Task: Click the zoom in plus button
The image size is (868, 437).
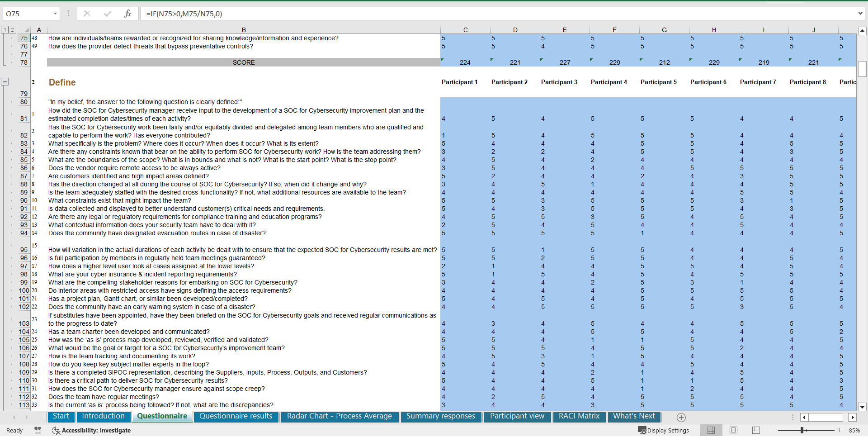Action: point(840,430)
